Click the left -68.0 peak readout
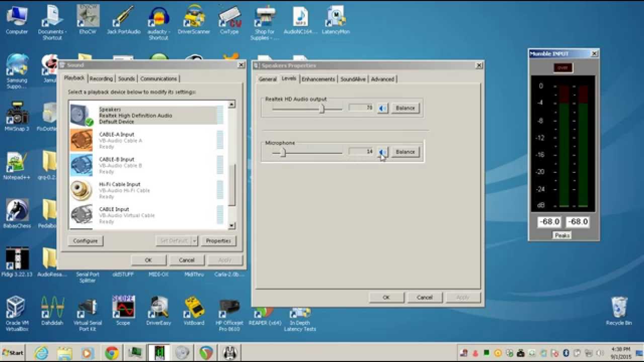644x362 pixels. (x=549, y=221)
